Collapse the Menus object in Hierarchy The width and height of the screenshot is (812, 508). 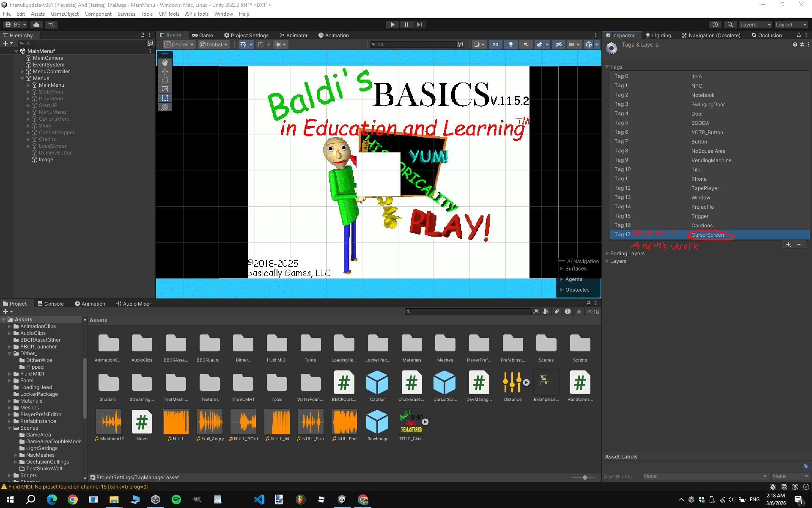coord(22,78)
